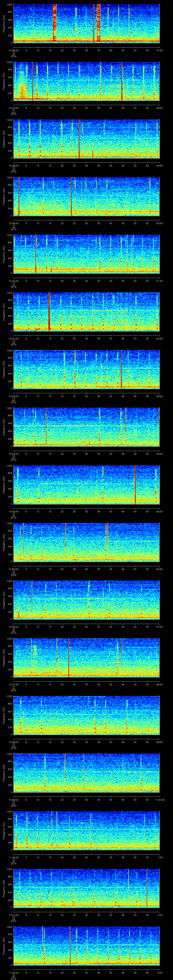The width and height of the screenshot is (173, 980).
Task: Select the 10:49:00 start time label
Action: point(13,223)
